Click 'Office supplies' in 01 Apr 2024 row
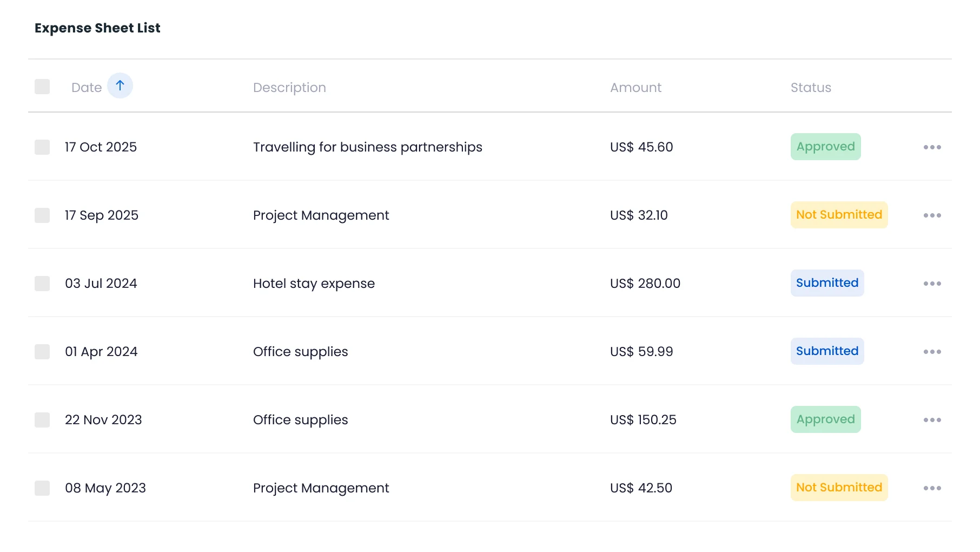Viewport: 980px width, 552px height. 300,352
